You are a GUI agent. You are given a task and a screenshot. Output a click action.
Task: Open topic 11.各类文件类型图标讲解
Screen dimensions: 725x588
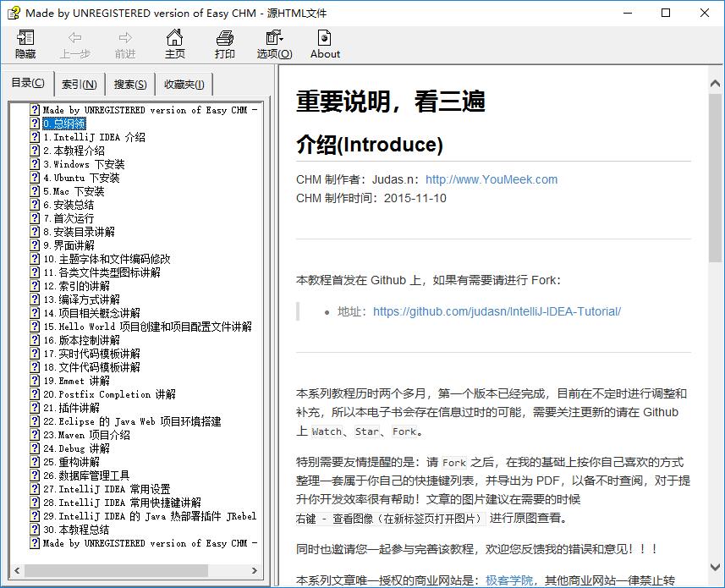[x=102, y=272]
